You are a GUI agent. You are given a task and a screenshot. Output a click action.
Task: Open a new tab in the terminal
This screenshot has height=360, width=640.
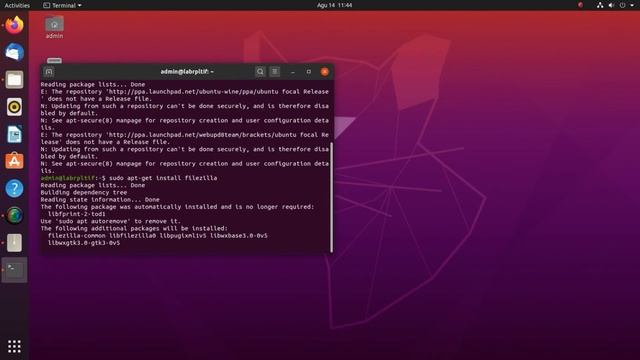(49, 72)
